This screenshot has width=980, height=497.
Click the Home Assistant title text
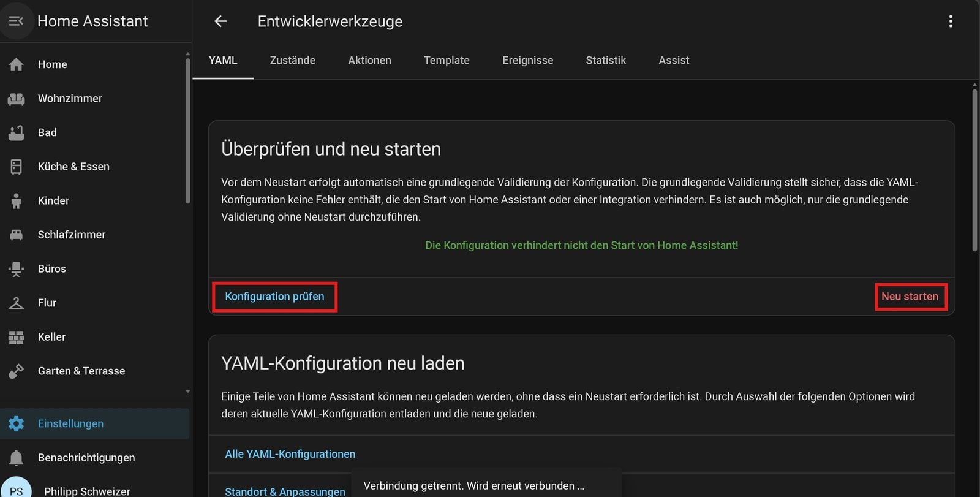[92, 21]
